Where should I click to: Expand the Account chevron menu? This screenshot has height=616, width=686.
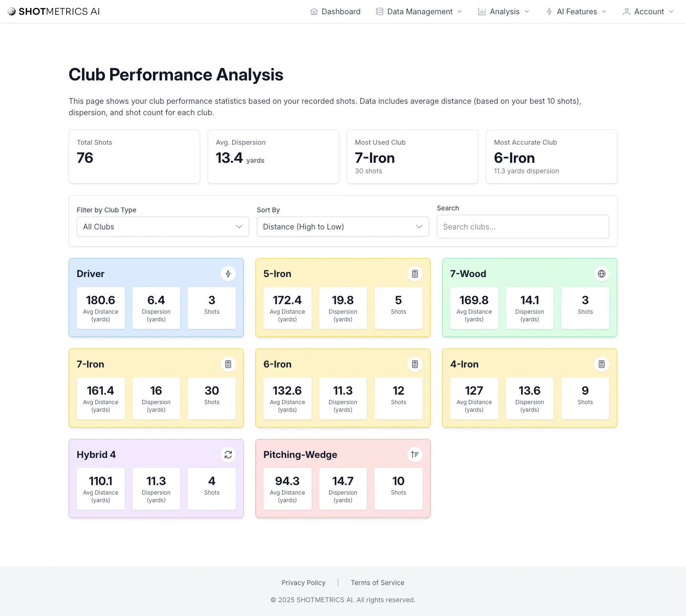coord(672,11)
